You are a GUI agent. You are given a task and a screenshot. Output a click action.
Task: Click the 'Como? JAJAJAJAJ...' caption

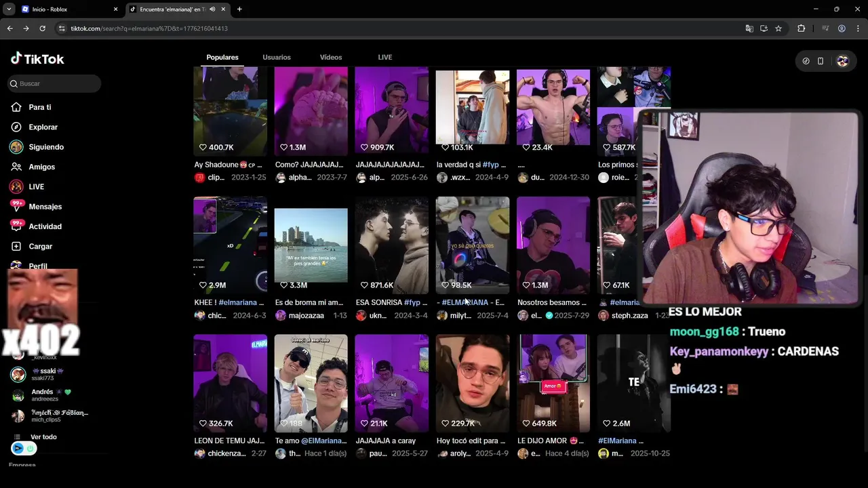pyautogui.click(x=309, y=165)
